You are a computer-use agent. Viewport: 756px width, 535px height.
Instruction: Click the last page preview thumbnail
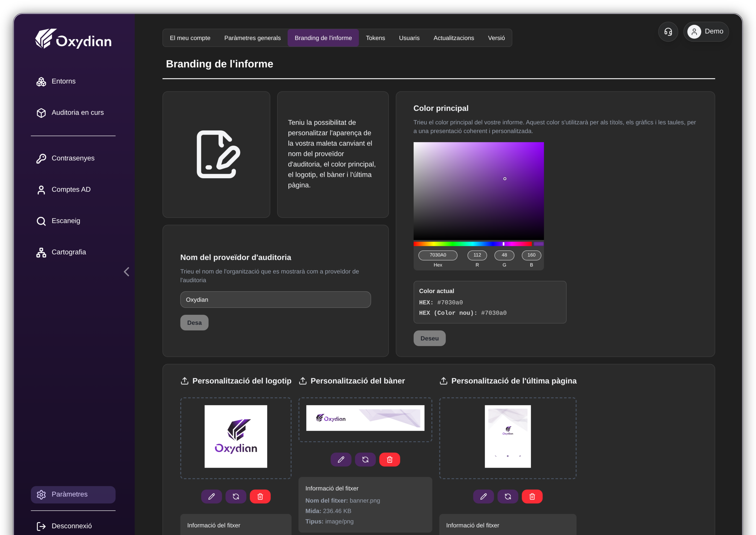[x=508, y=437]
